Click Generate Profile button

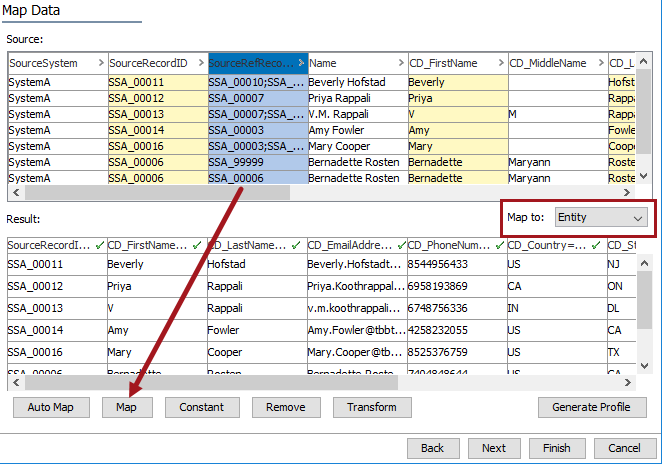tap(592, 407)
